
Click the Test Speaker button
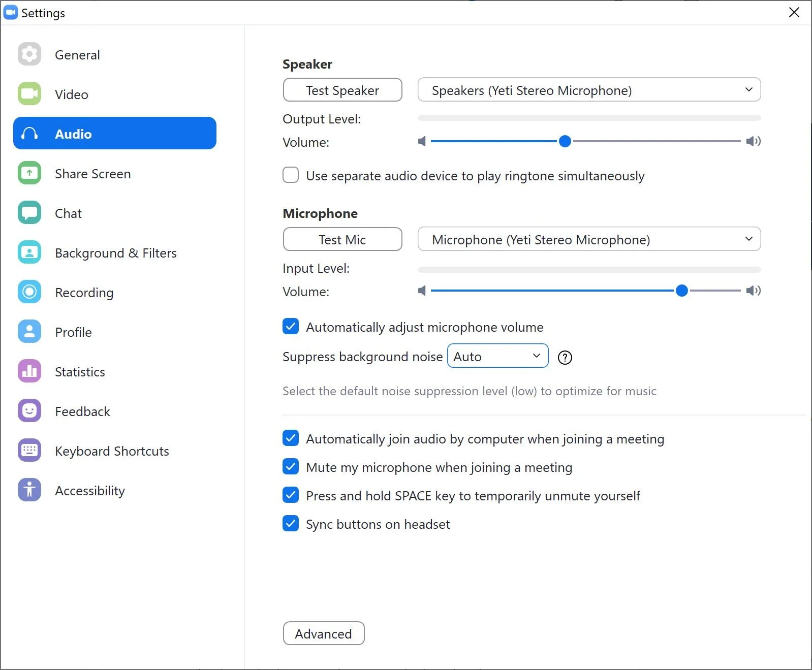[x=342, y=90]
